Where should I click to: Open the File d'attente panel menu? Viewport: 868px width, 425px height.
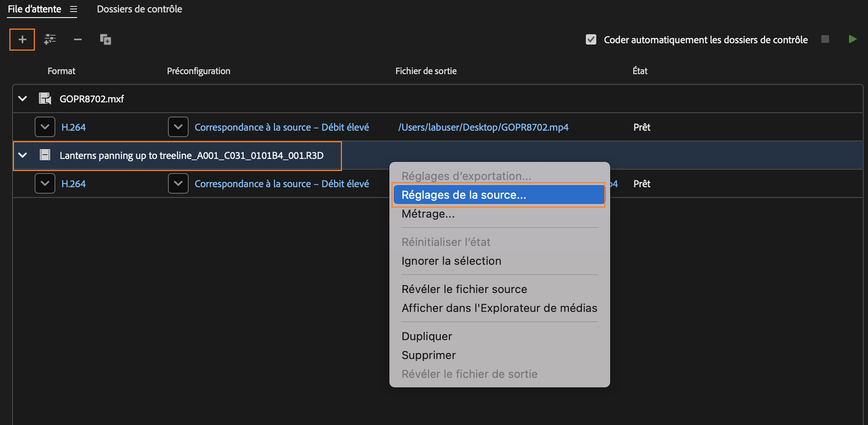[73, 9]
